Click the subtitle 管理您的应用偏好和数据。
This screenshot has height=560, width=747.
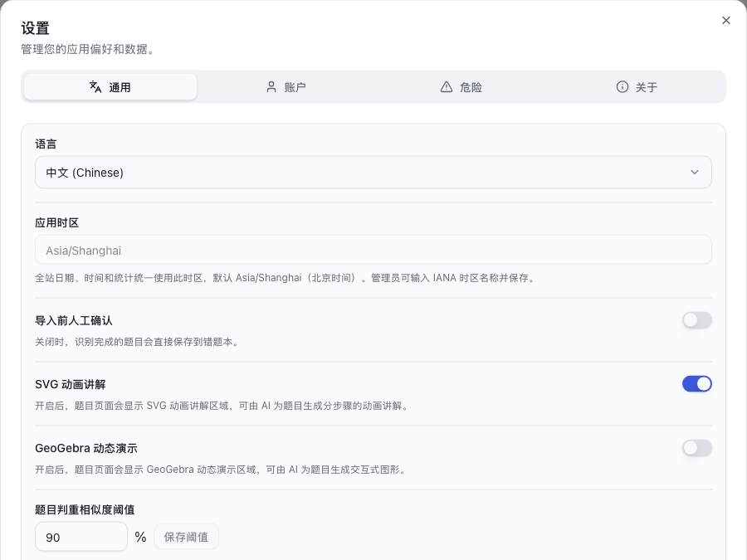tap(90, 49)
